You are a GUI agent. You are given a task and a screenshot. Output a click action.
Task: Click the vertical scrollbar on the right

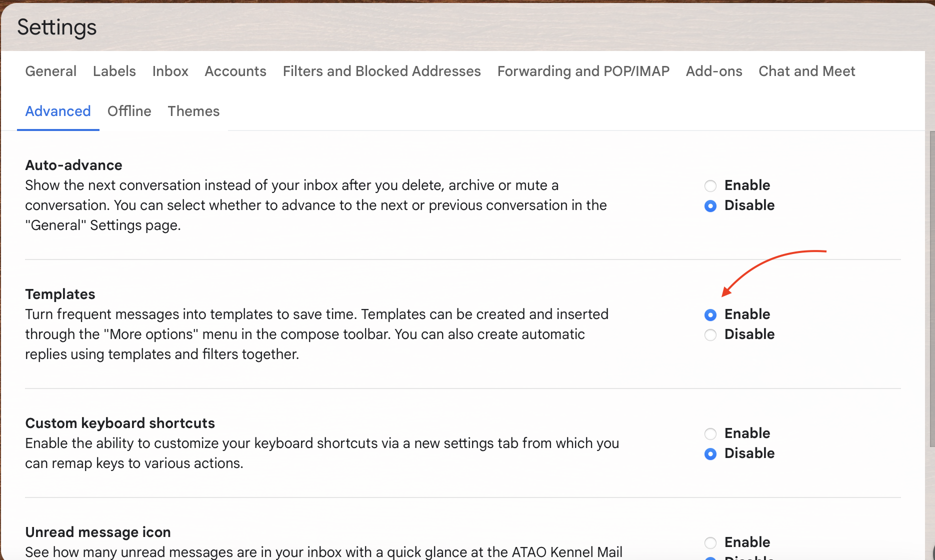pos(931,290)
